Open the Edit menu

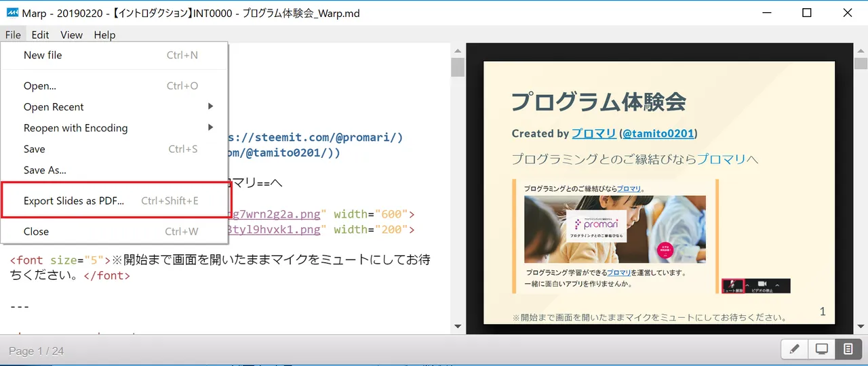coord(40,35)
